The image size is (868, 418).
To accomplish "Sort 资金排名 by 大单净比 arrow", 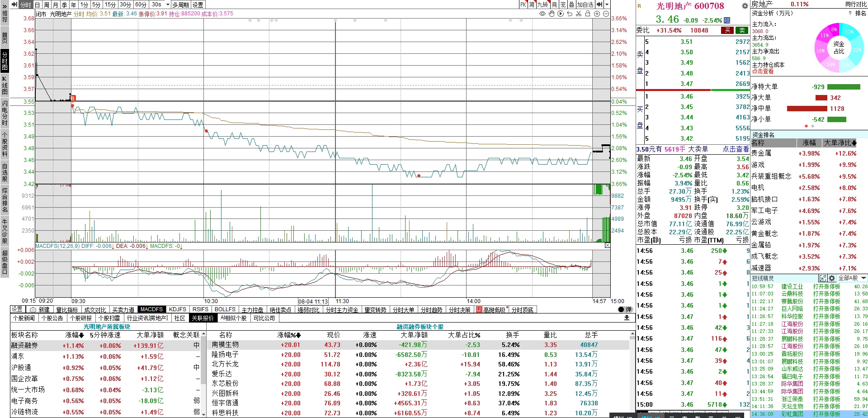I will 854,143.
